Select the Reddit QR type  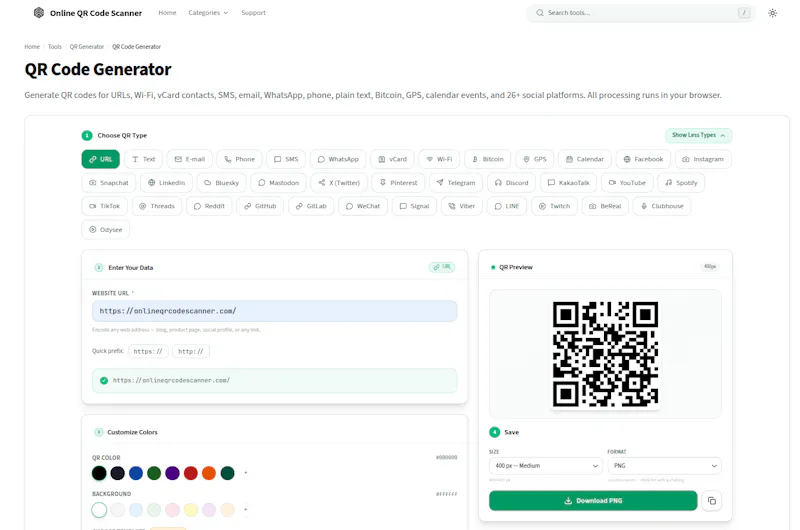click(209, 206)
